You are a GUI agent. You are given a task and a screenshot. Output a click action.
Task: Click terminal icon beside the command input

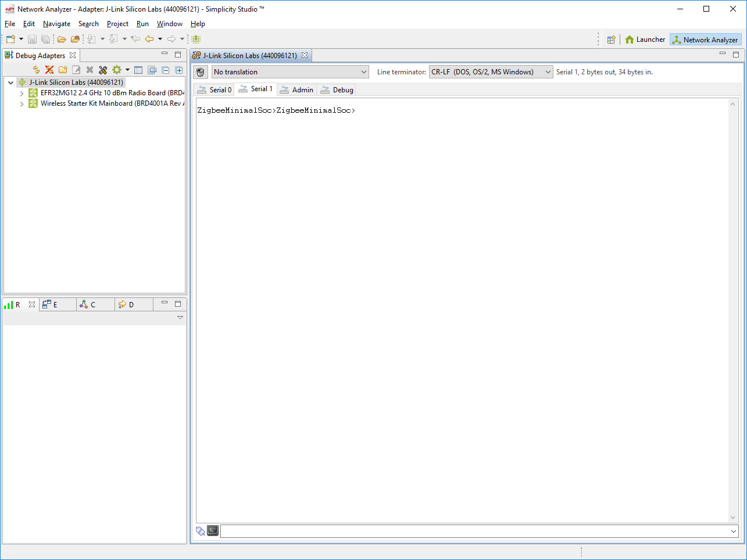(x=213, y=530)
